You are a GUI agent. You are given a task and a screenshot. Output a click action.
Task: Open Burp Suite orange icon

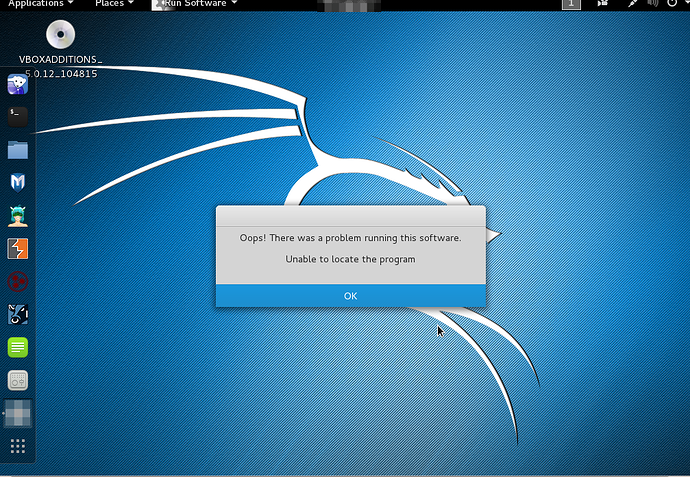[x=18, y=249]
